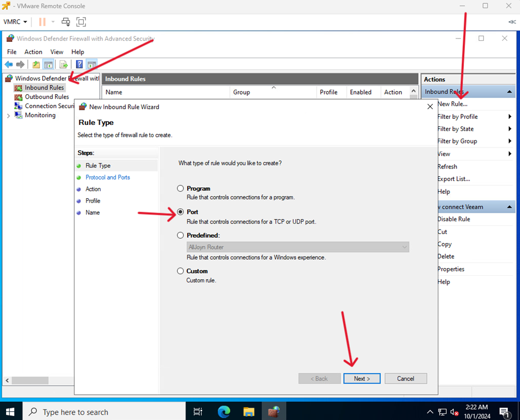Viewport: 520px width, 420px height.
Task: Open the Action menu
Action: [x=33, y=52]
